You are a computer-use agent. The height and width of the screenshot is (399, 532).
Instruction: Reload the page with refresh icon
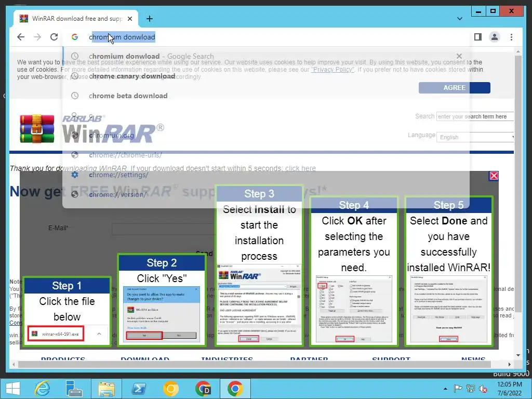(x=54, y=37)
